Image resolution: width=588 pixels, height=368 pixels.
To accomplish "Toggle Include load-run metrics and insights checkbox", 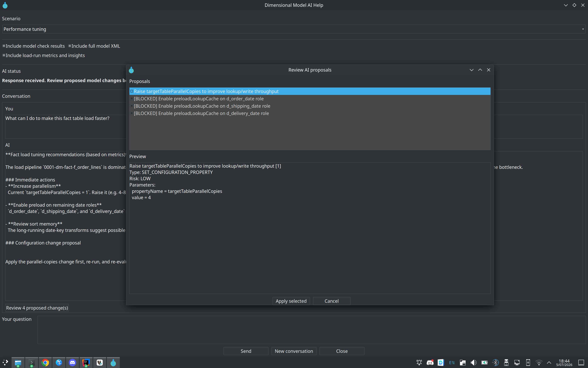I will (4, 56).
